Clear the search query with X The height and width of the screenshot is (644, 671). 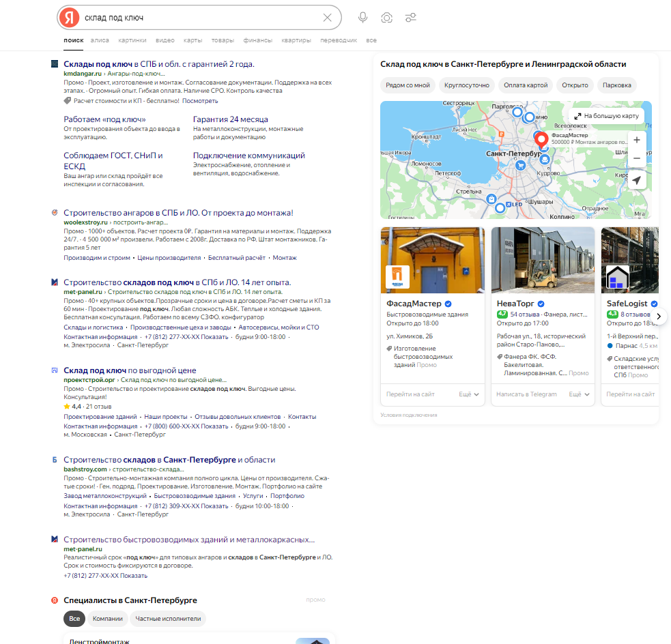[x=328, y=18]
